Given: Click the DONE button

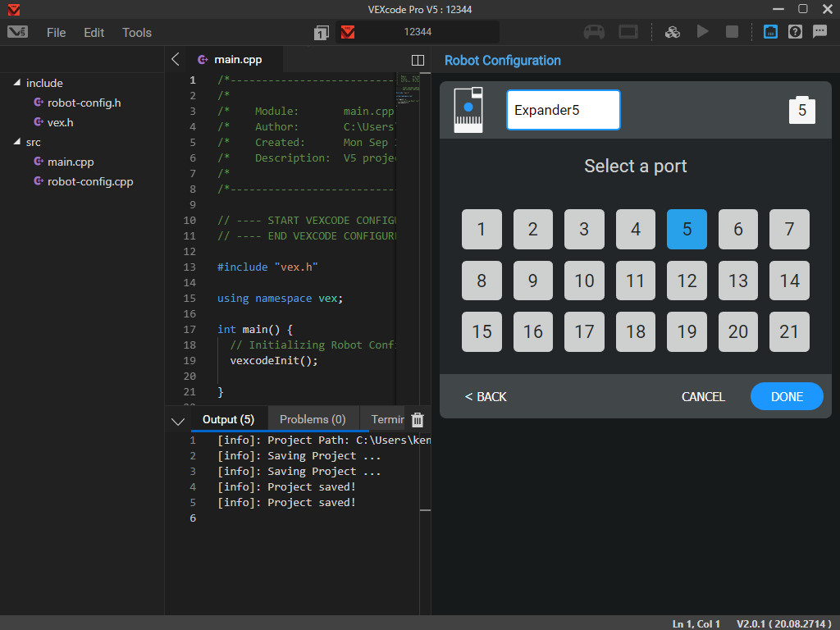Looking at the screenshot, I should point(787,396).
